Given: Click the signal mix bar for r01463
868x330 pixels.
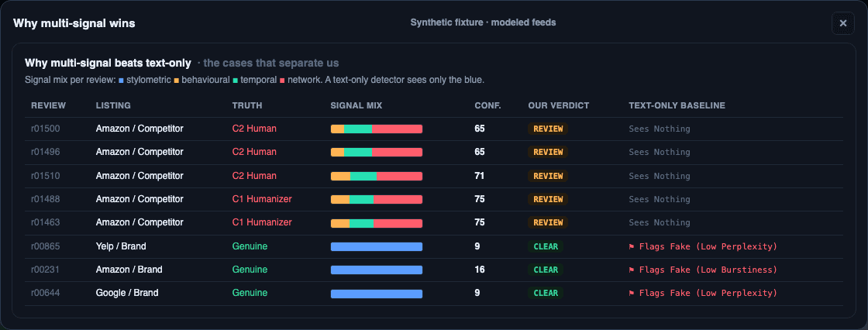Looking at the screenshot, I should (x=377, y=223).
